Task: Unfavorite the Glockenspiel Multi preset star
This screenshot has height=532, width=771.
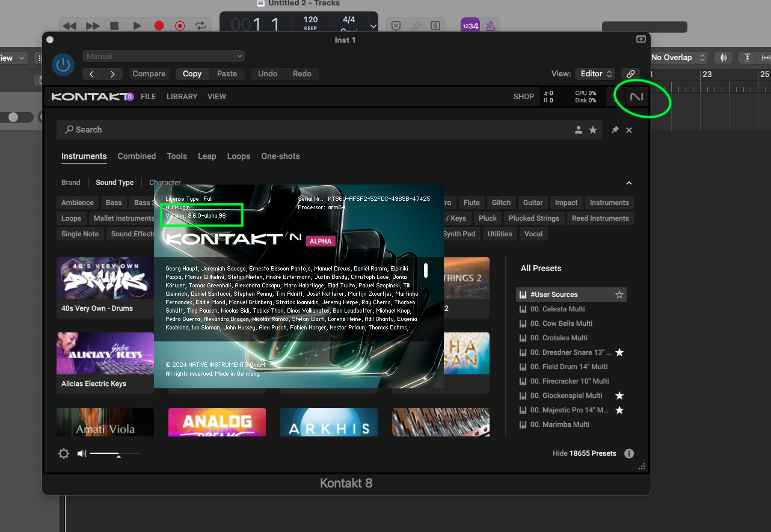Action: click(619, 396)
